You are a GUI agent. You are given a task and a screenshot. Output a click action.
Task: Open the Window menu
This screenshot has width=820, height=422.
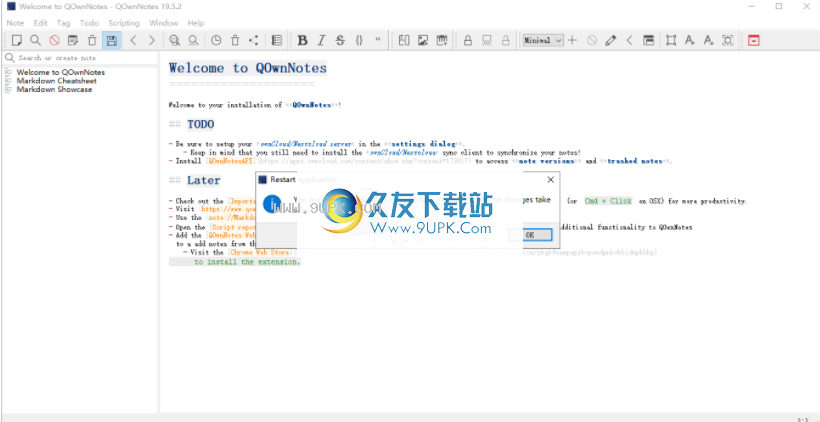click(x=164, y=23)
